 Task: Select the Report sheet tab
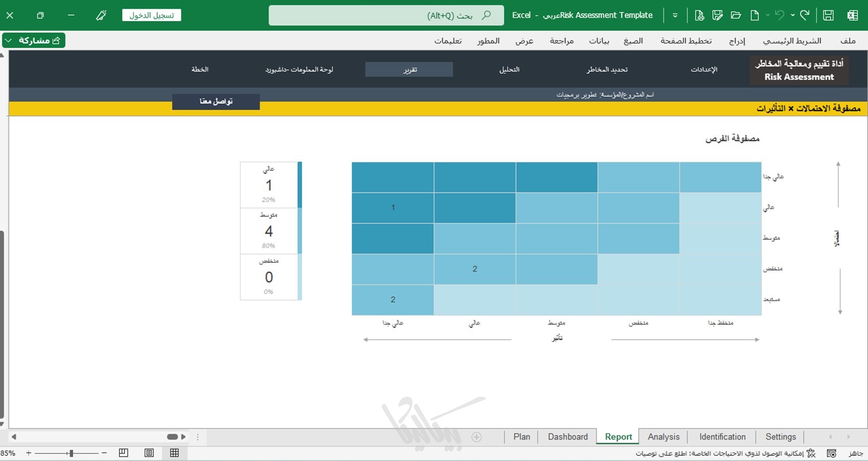click(618, 437)
